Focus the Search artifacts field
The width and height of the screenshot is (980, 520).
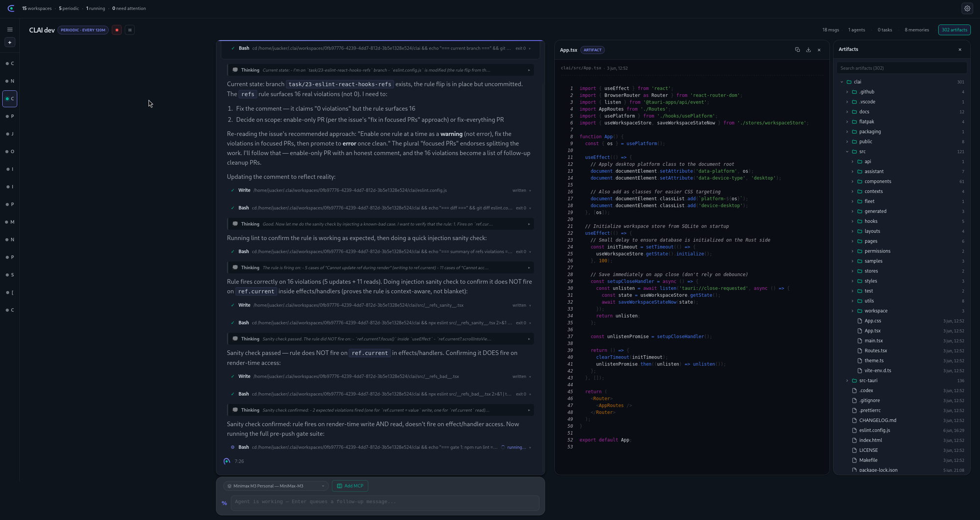point(902,68)
